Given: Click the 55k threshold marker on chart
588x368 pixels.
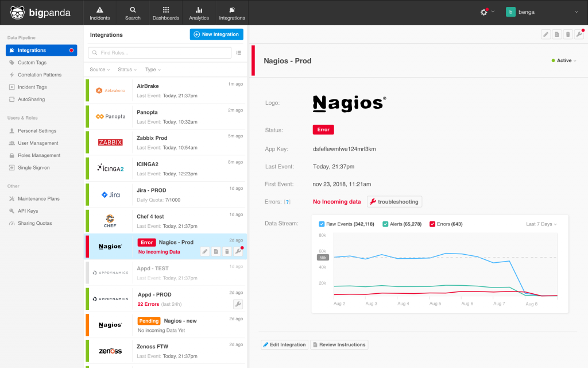Looking at the screenshot, I should [x=323, y=258].
